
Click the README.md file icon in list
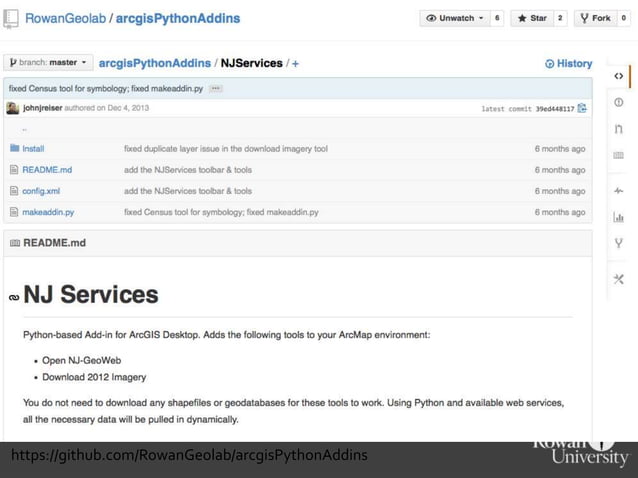click(x=14, y=170)
